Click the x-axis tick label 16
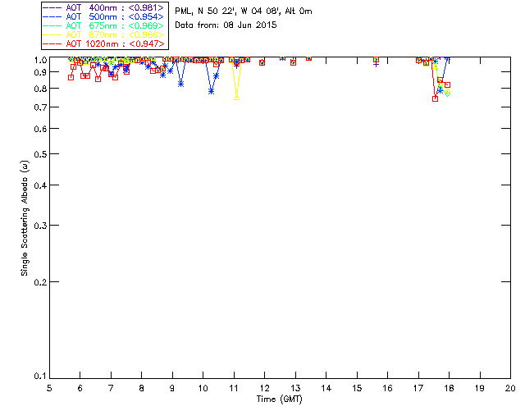 pos(387,388)
